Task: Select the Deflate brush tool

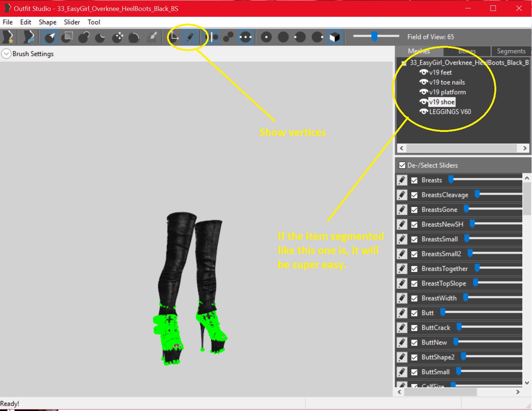Action: tap(100, 37)
